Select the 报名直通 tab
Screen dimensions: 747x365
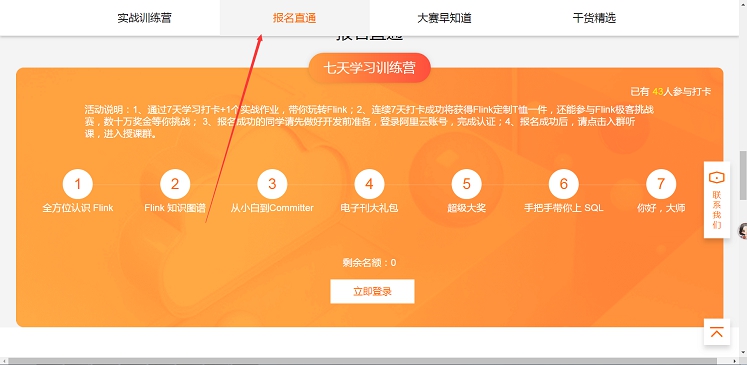[x=294, y=18]
